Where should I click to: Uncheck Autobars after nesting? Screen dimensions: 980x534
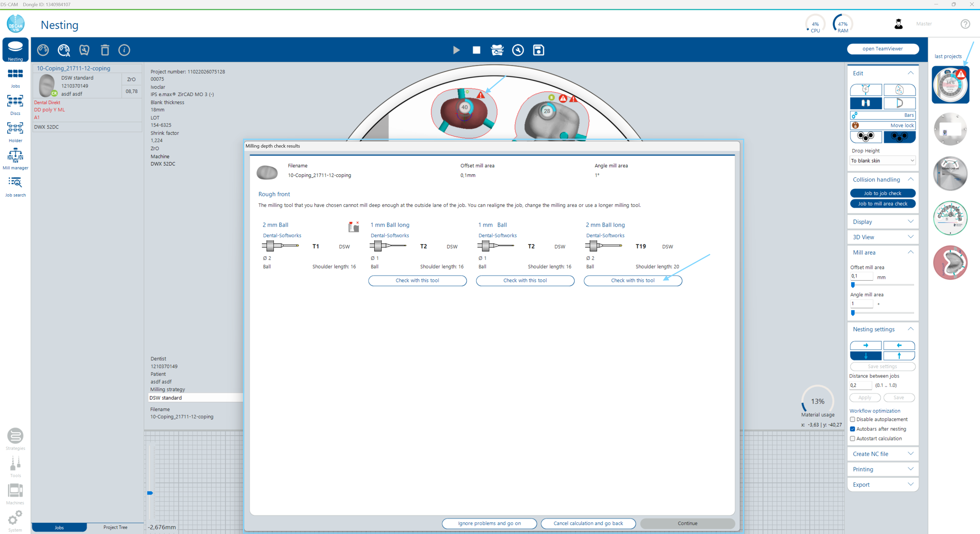point(853,429)
